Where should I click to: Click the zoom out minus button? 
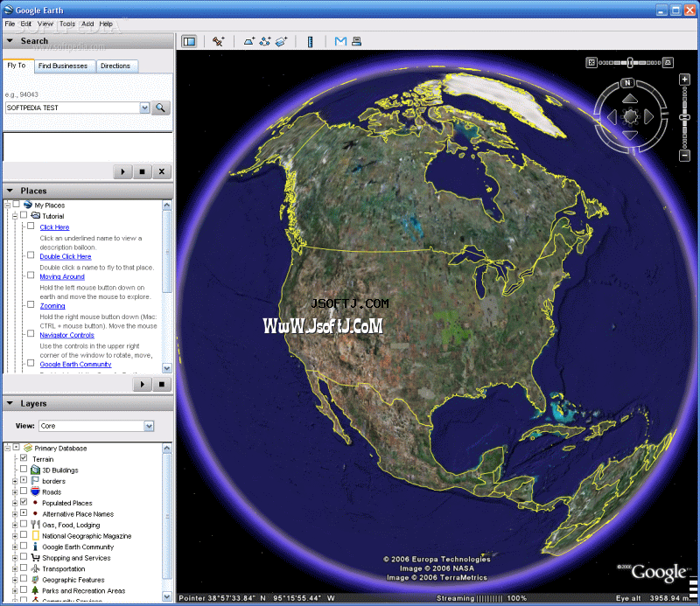(684, 156)
